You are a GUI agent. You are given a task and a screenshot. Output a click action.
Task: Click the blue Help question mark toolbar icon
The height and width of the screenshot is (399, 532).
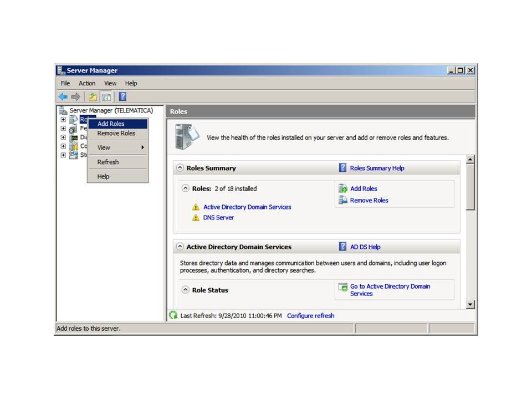[x=122, y=97]
